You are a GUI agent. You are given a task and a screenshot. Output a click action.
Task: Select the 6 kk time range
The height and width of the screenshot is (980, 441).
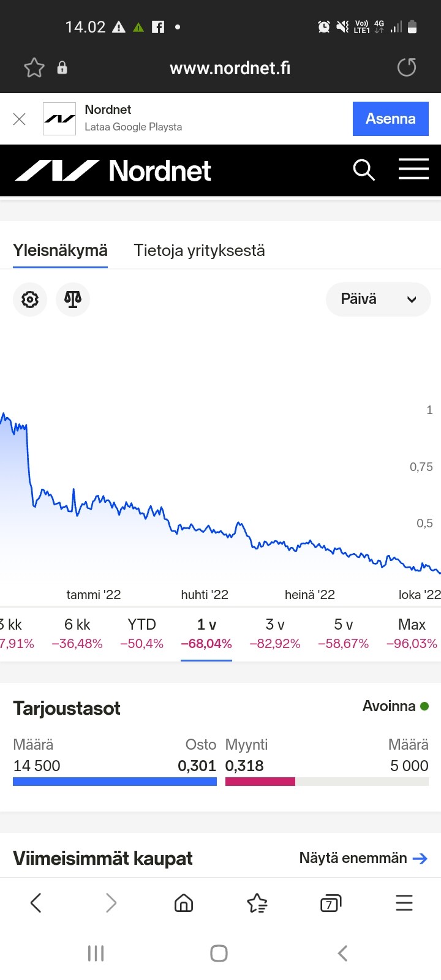point(77,633)
